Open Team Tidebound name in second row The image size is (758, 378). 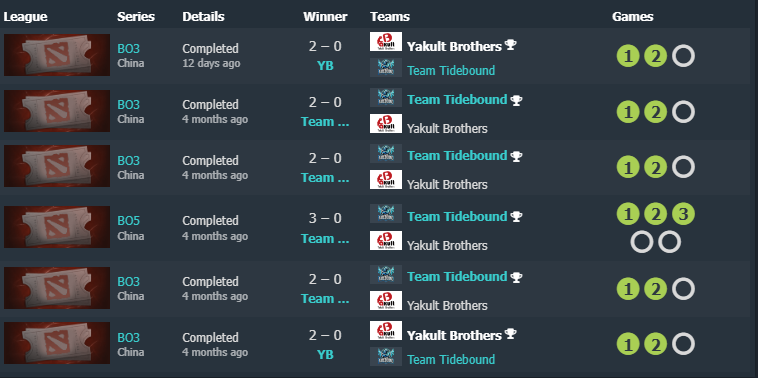coord(457,100)
